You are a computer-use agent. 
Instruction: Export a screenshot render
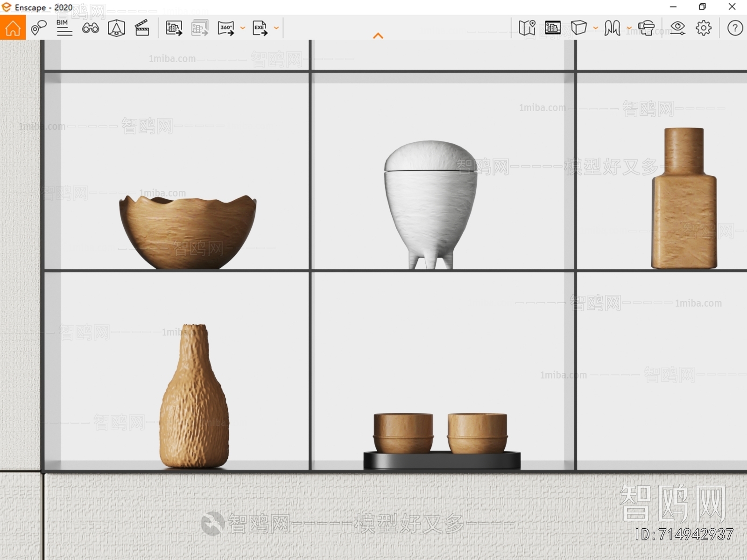(x=174, y=28)
